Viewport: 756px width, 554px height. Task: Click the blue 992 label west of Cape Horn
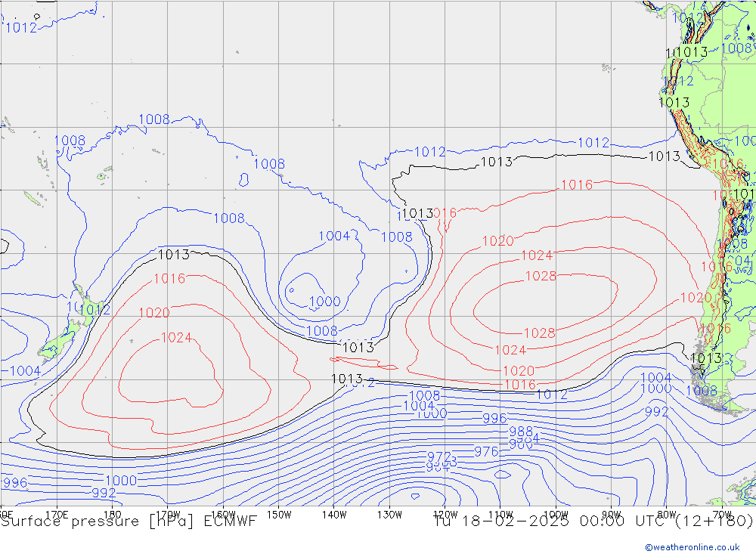pos(657,412)
